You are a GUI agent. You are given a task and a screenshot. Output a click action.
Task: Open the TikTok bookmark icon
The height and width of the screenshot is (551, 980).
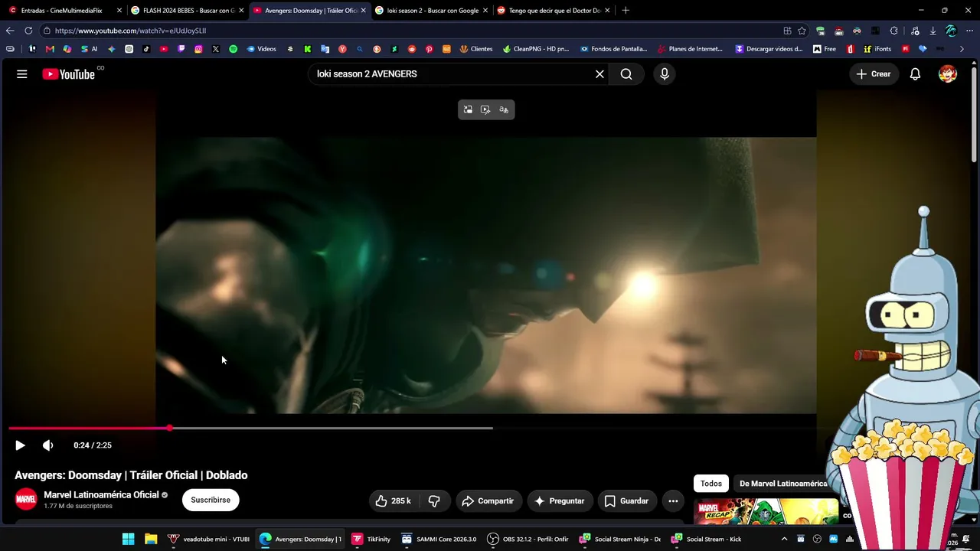[x=146, y=49]
